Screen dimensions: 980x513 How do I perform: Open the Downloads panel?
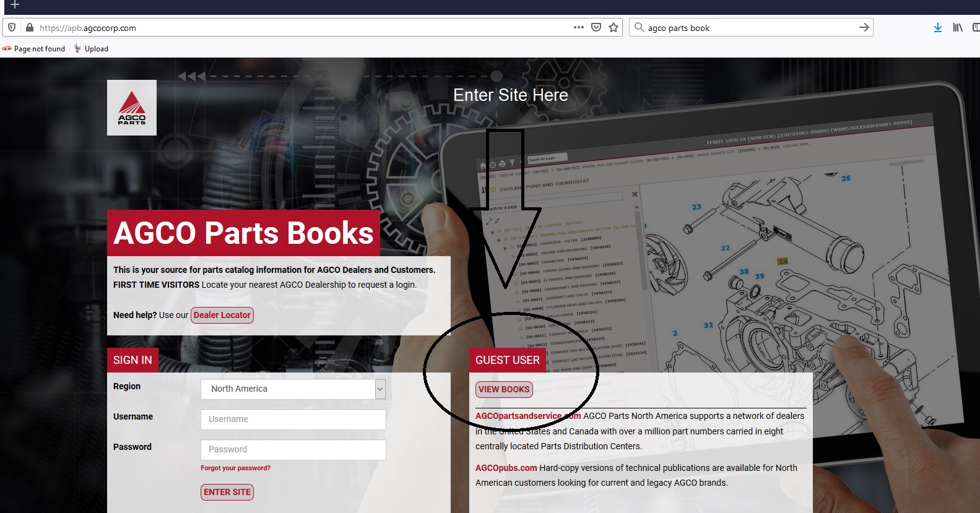tap(938, 27)
